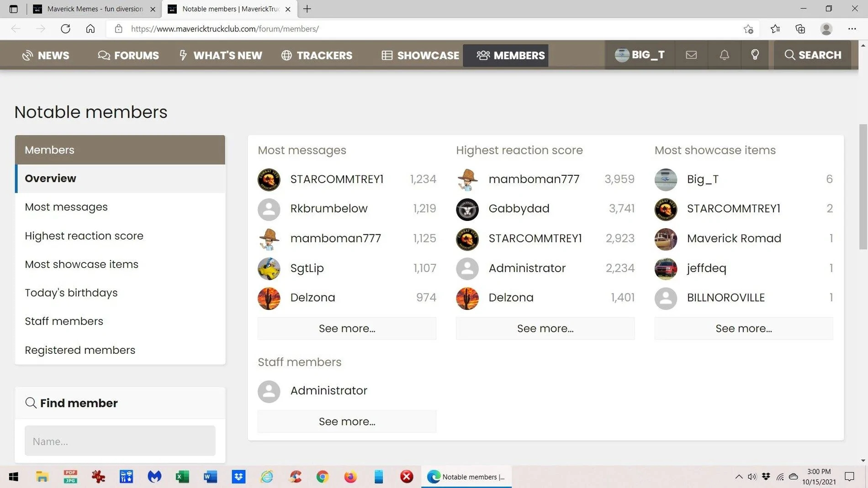This screenshot has width=868, height=488.
Task: Click Gabbydad's avatar
Action: [467, 209]
